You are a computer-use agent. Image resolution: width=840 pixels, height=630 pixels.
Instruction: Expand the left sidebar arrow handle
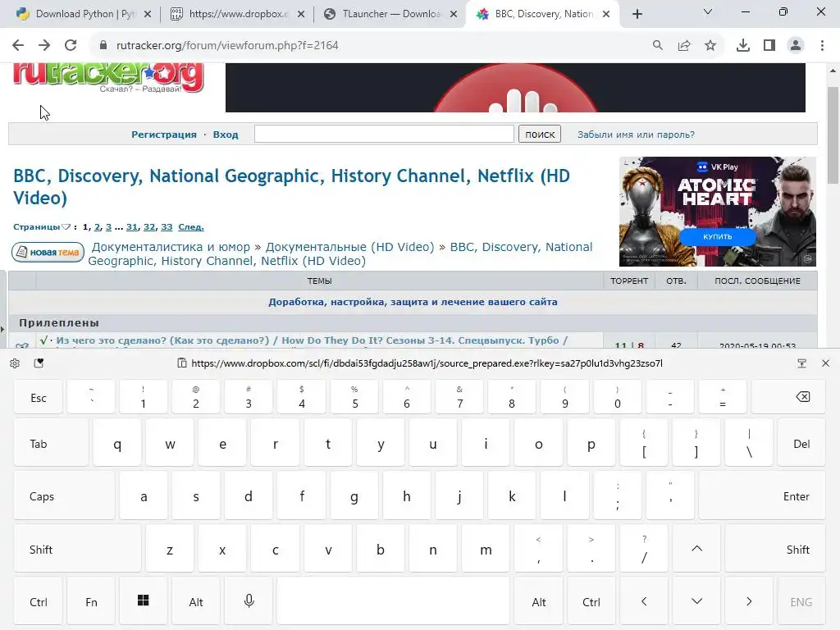tap(2, 330)
